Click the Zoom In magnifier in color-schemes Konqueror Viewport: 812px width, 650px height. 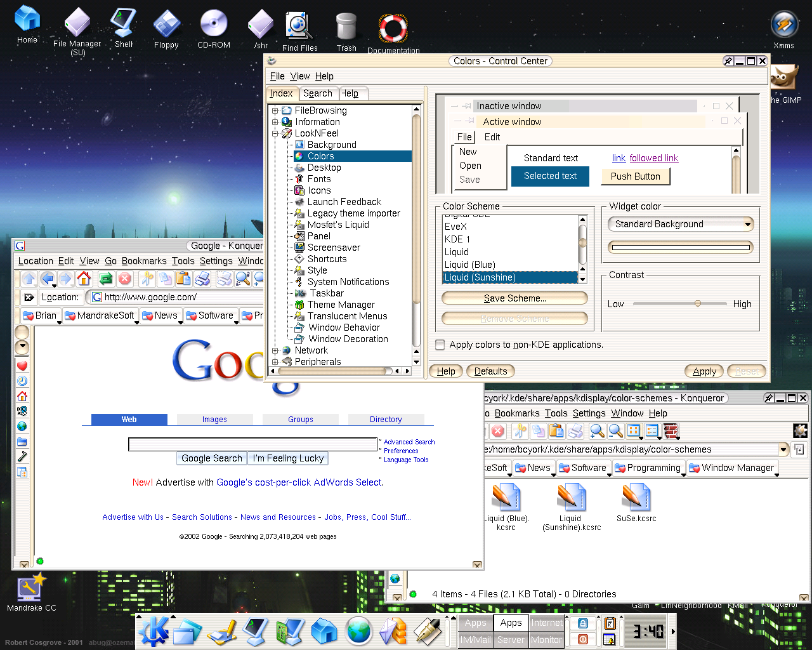tap(597, 432)
